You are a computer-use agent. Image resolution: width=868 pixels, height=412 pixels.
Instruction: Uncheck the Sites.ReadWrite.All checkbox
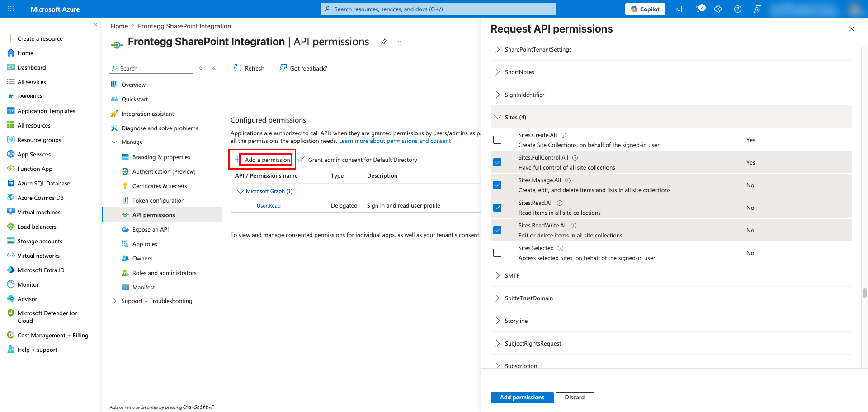pos(497,230)
